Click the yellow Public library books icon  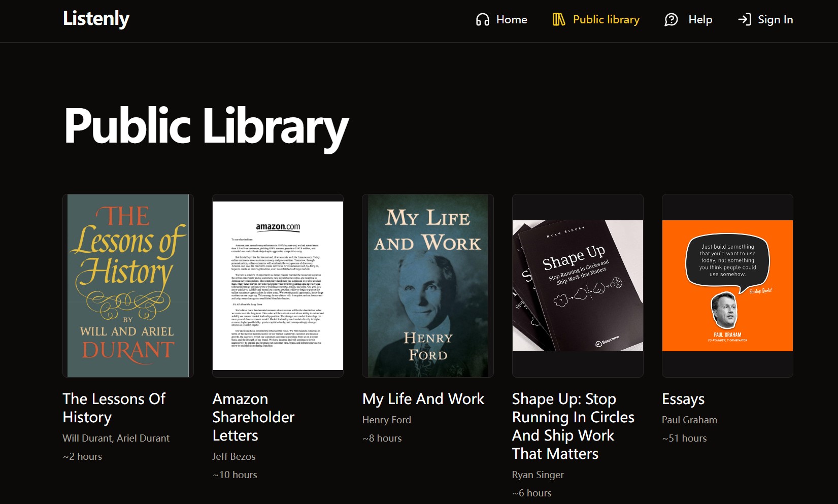[558, 19]
